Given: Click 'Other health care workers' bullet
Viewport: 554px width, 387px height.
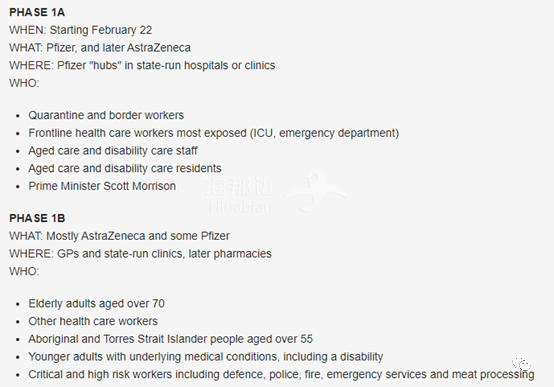Looking at the screenshot, I should (x=93, y=321).
